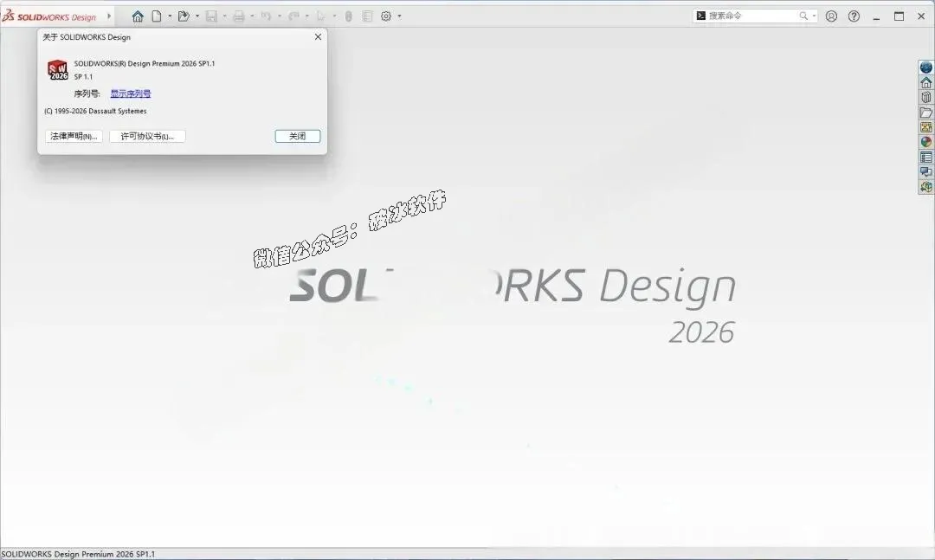Open Custom Properties list tab in task pane
935x560 pixels.
click(926, 157)
